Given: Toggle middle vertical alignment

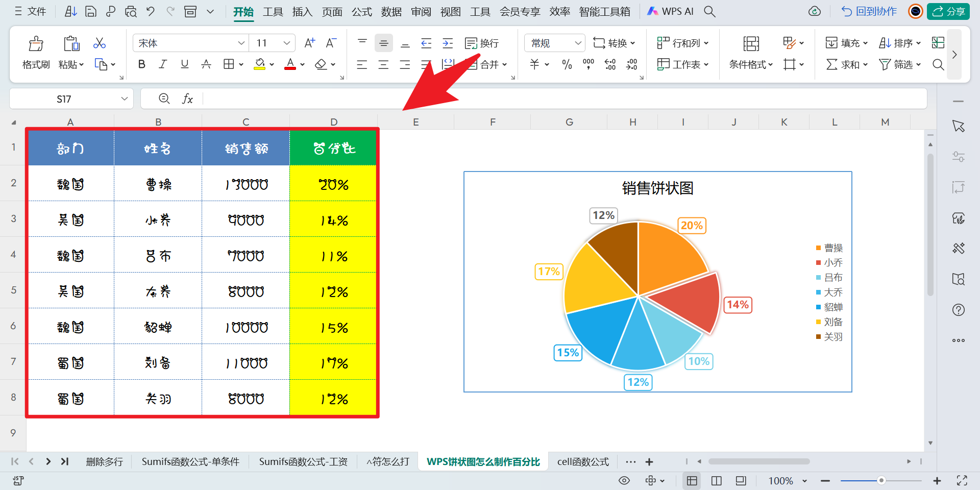Looking at the screenshot, I should (x=384, y=43).
